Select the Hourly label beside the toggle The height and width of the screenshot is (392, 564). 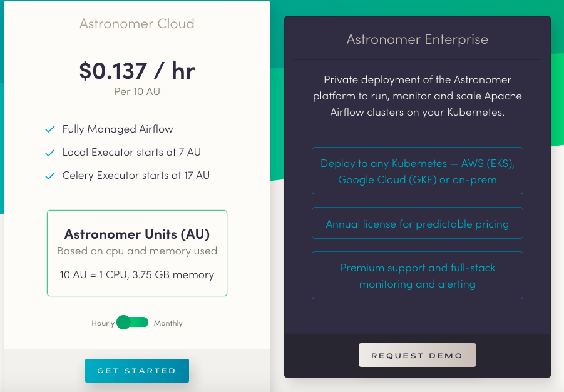pyautogui.click(x=103, y=323)
